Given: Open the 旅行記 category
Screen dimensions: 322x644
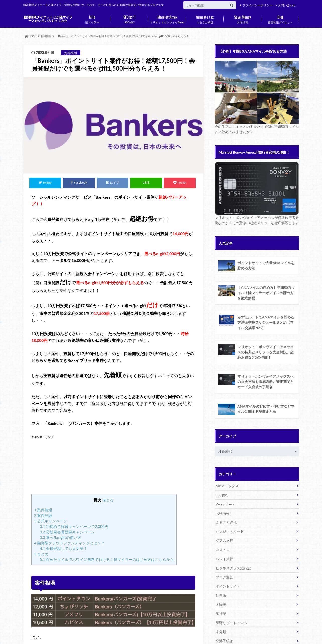Looking at the screenshot, I should click(257, 614).
